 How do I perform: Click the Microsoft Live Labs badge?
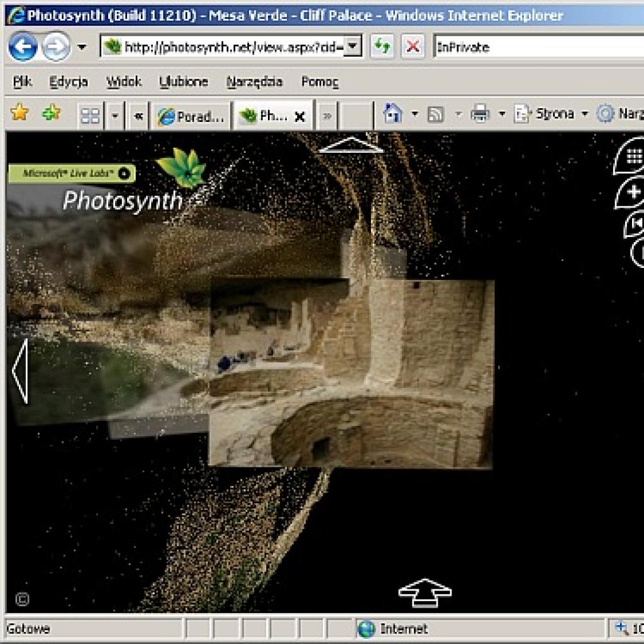click(x=72, y=174)
